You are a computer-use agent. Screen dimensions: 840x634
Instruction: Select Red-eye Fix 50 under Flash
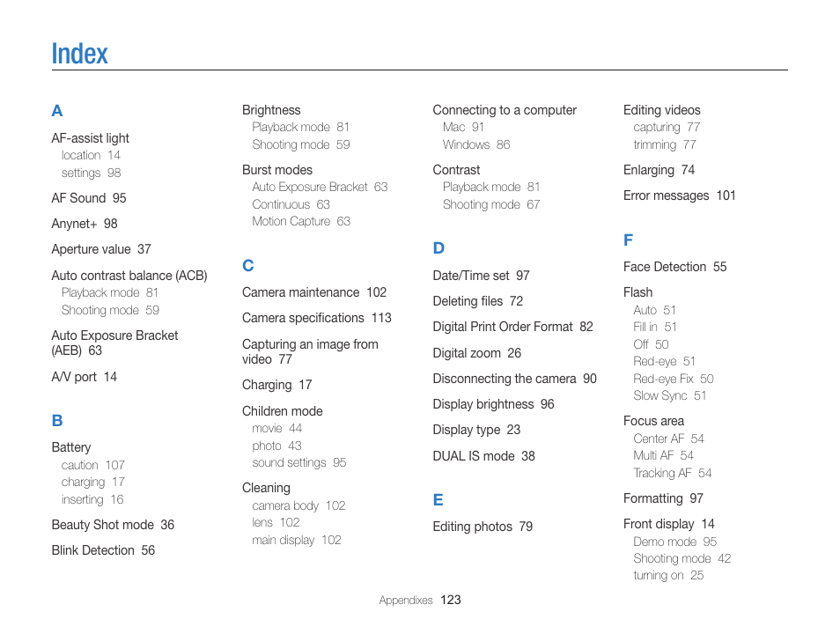674,379
